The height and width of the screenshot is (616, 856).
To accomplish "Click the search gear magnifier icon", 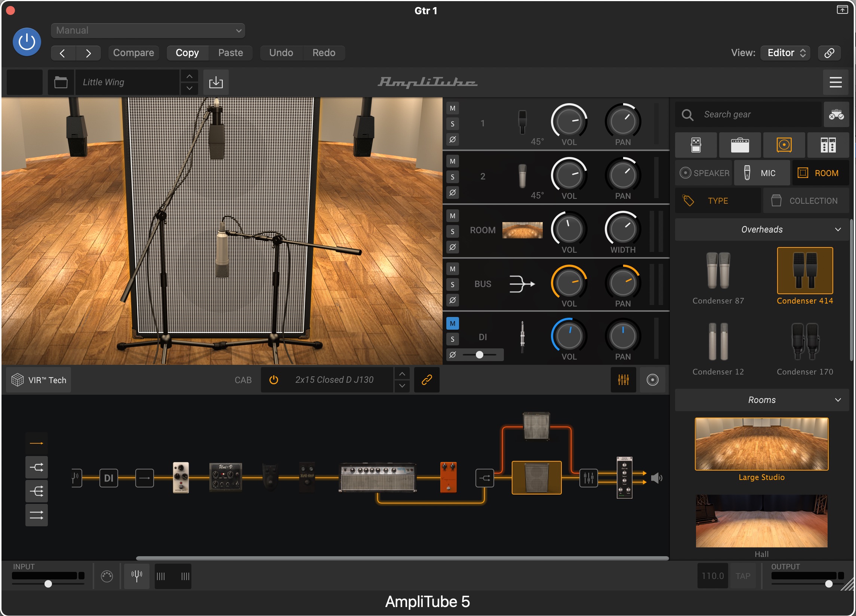I will click(x=688, y=115).
